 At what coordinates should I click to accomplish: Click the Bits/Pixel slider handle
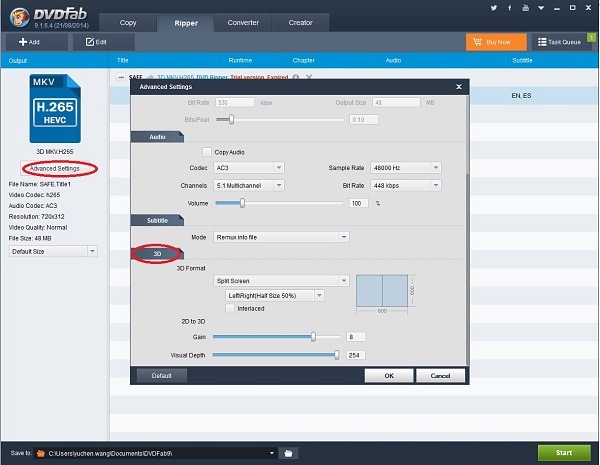tap(231, 119)
